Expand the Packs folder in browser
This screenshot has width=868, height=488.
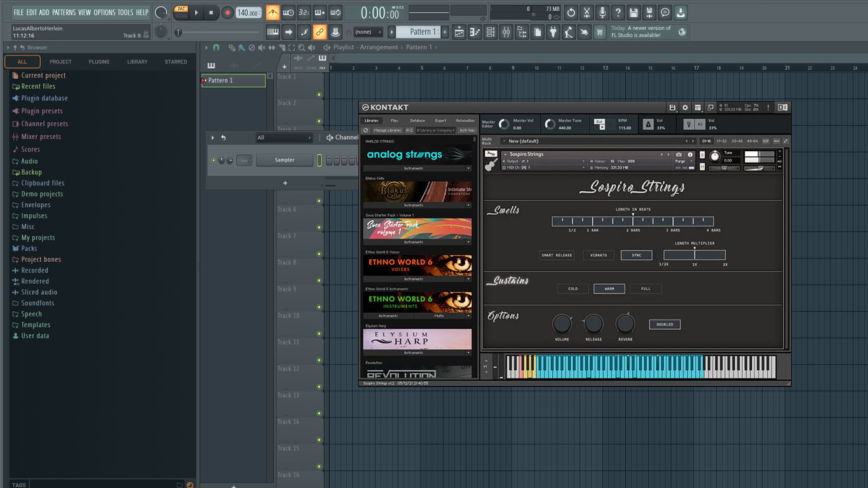[x=29, y=248]
